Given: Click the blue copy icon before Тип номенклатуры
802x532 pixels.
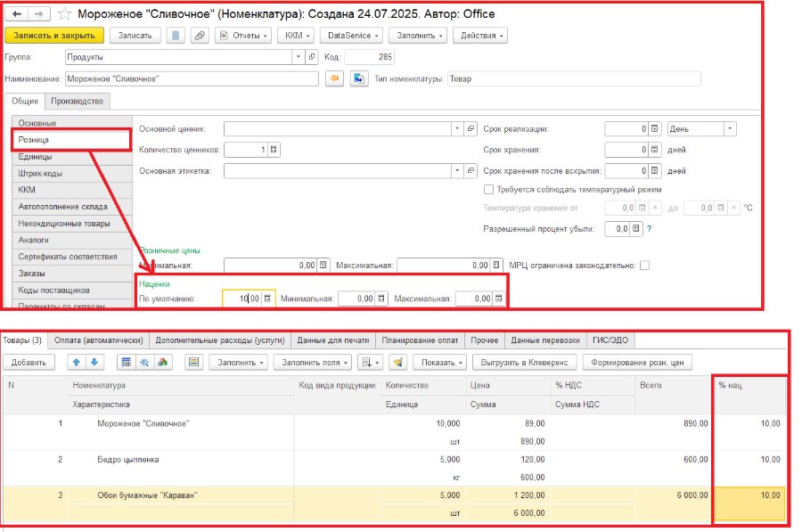Looking at the screenshot, I should pyautogui.click(x=359, y=78).
